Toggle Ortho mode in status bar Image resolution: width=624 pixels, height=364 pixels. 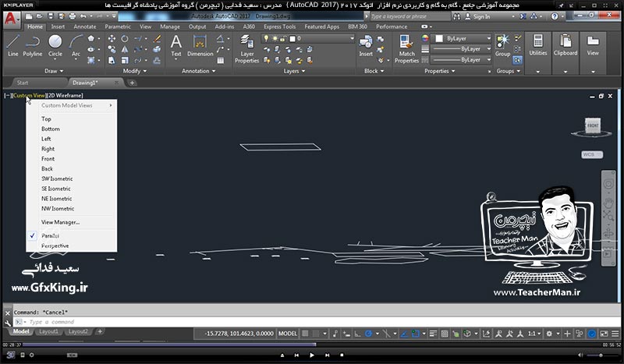click(357, 334)
